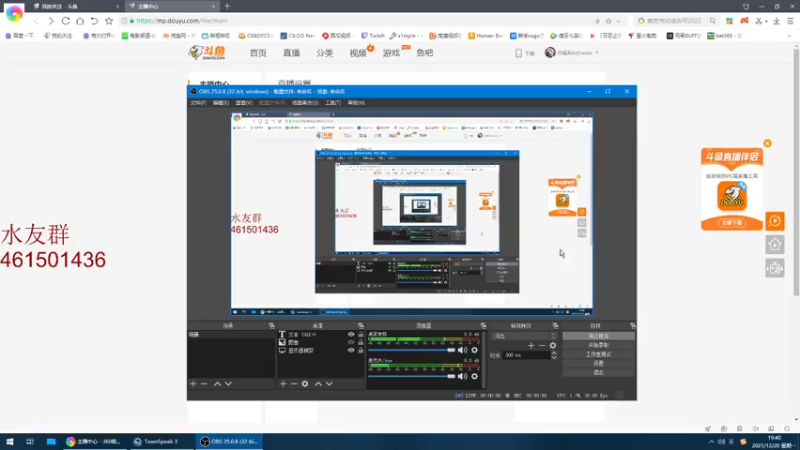This screenshot has height=450, width=800.
Task: Click the transition duration 300 ms field
Action: [x=526, y=355]
